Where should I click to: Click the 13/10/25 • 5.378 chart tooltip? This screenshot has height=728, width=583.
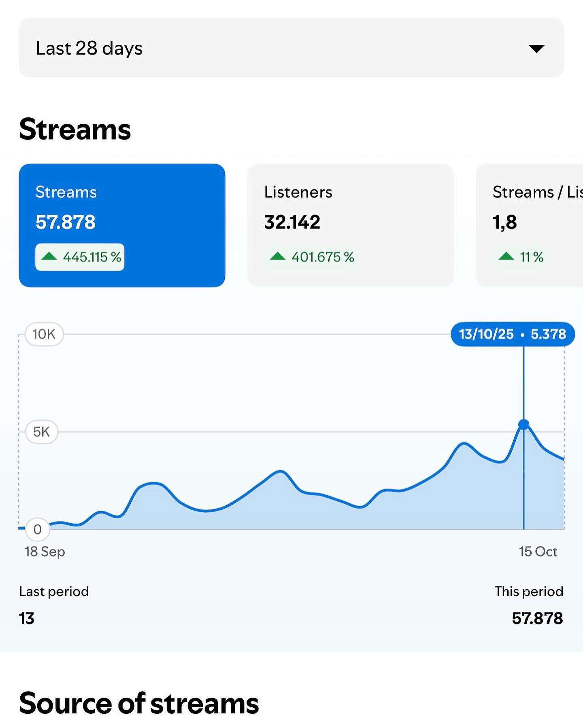click(x=513, y=334)
